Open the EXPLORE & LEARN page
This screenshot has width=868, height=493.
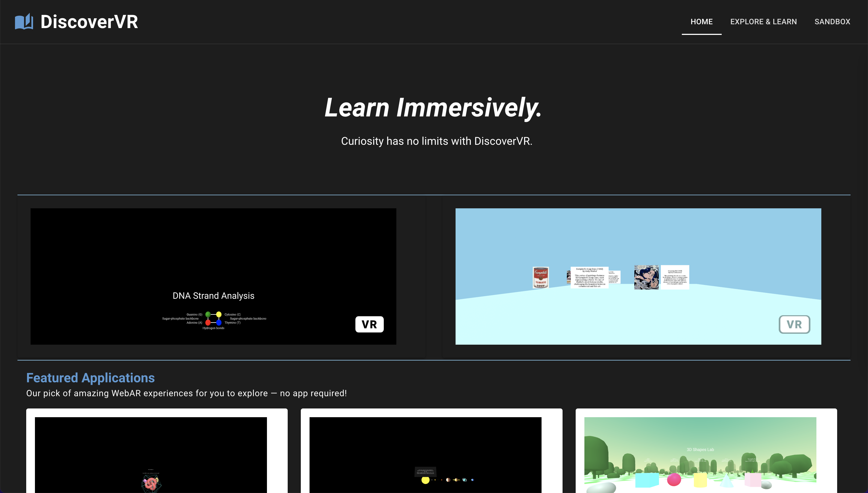(763, 22)
